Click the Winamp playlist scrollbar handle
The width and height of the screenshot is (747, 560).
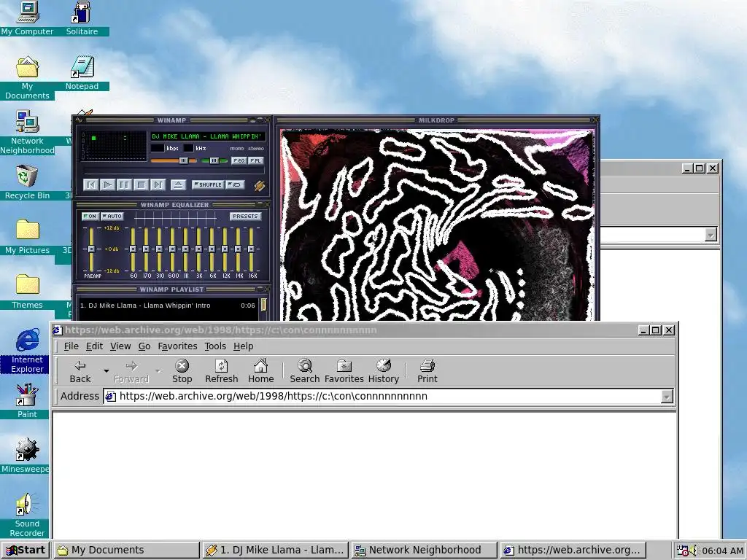[263, 304]
